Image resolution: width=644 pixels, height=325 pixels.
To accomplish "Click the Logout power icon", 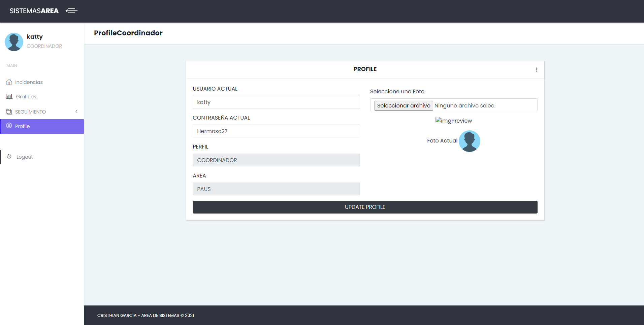I will click(9, 157).
